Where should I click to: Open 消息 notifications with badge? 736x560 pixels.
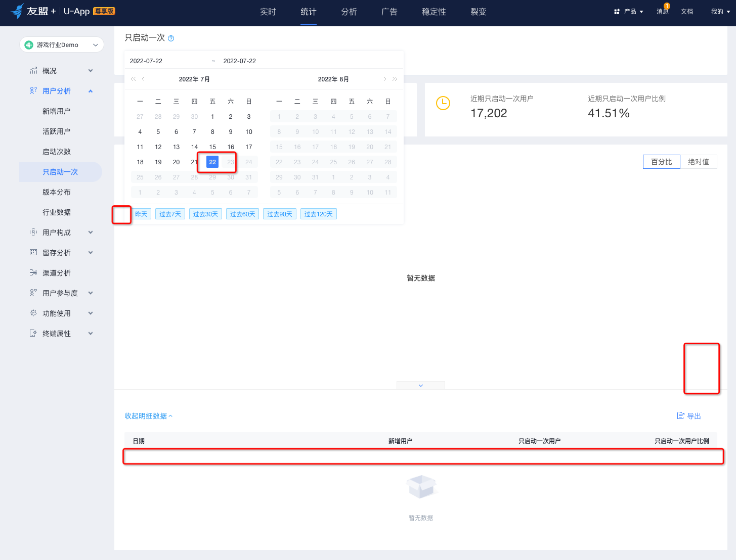[x=663, y=11]
